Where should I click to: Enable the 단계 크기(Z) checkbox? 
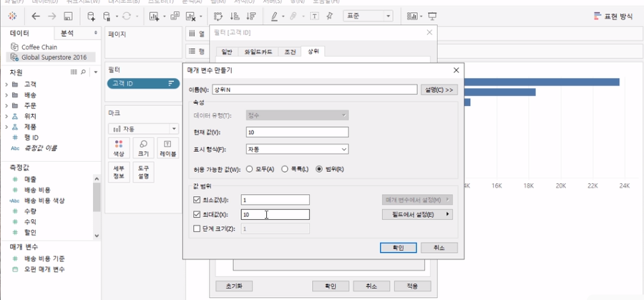point(196,229)
